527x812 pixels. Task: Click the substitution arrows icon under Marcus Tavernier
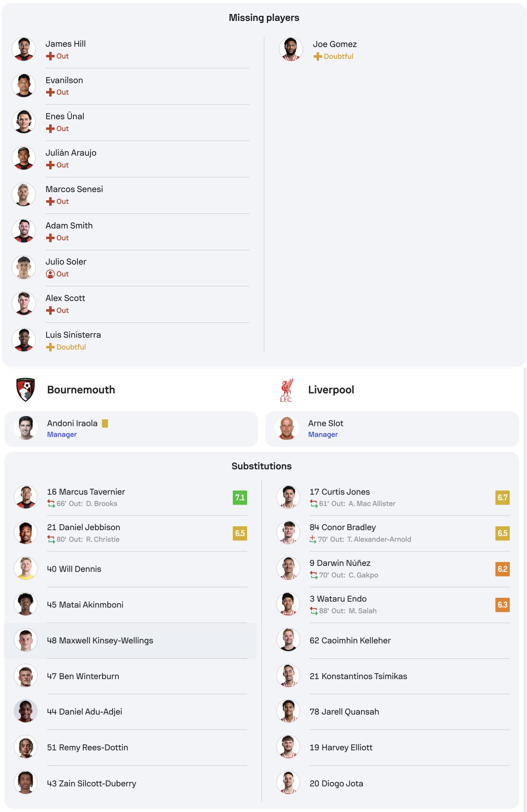click(51, 504)
